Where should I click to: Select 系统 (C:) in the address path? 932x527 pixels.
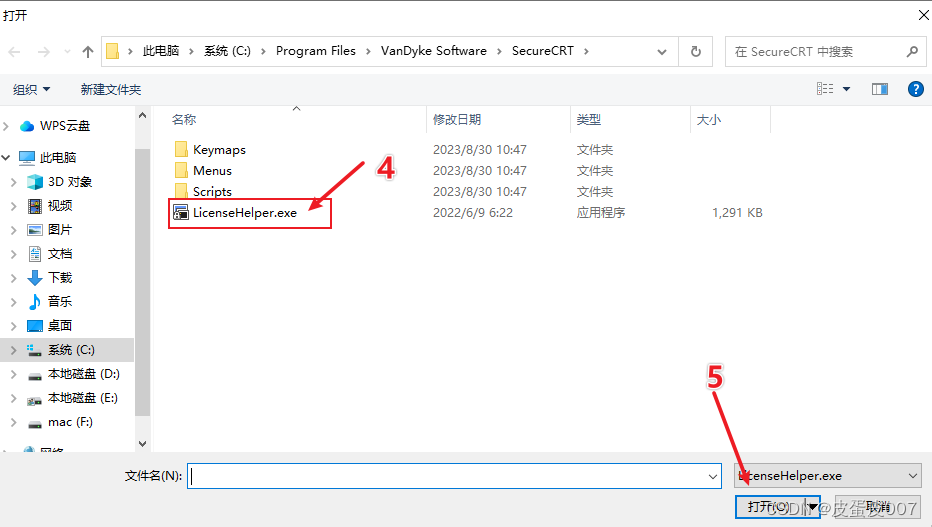tap(227, 51)
